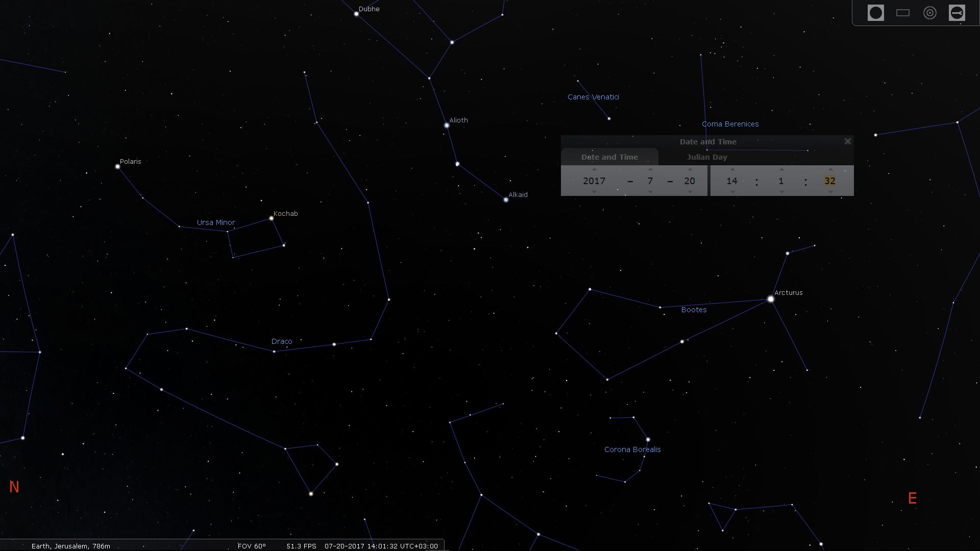
Task: Click the month field showing 7
Action: pos(650,181)
